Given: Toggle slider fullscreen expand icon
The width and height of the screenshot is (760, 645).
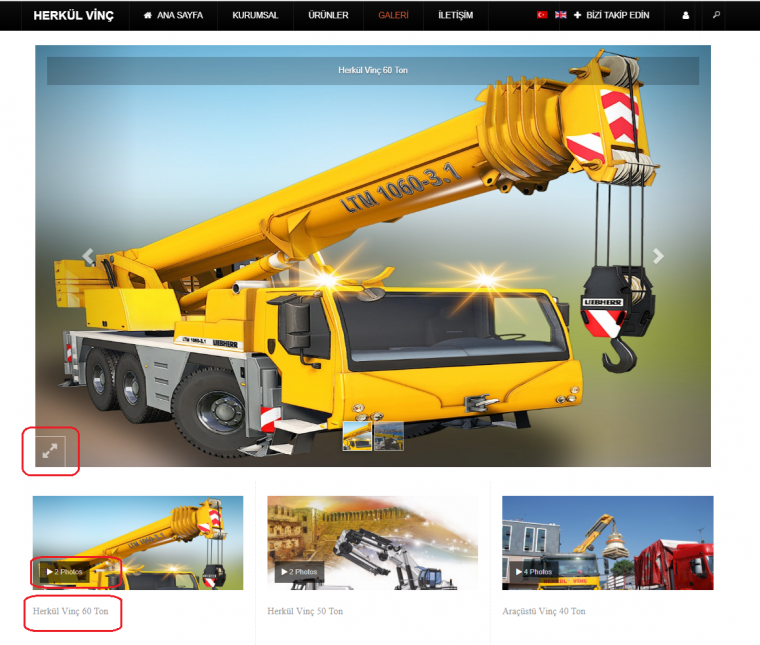Looking at the screenshot, I should tap(50, 451).
